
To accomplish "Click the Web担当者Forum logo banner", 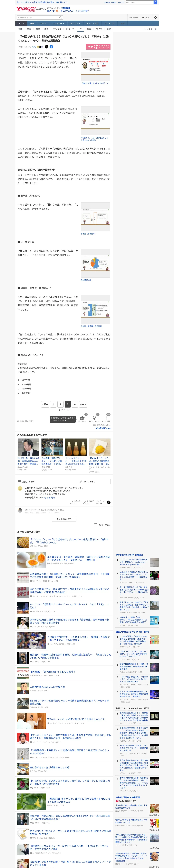I will click(x=98, y=47).
